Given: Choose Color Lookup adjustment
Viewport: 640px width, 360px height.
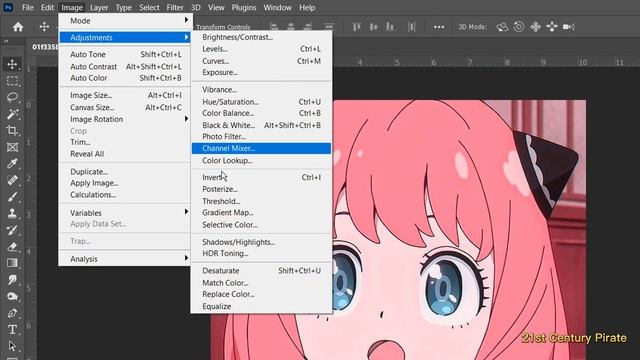Looking at the screenshot, I should pos(261,160).
